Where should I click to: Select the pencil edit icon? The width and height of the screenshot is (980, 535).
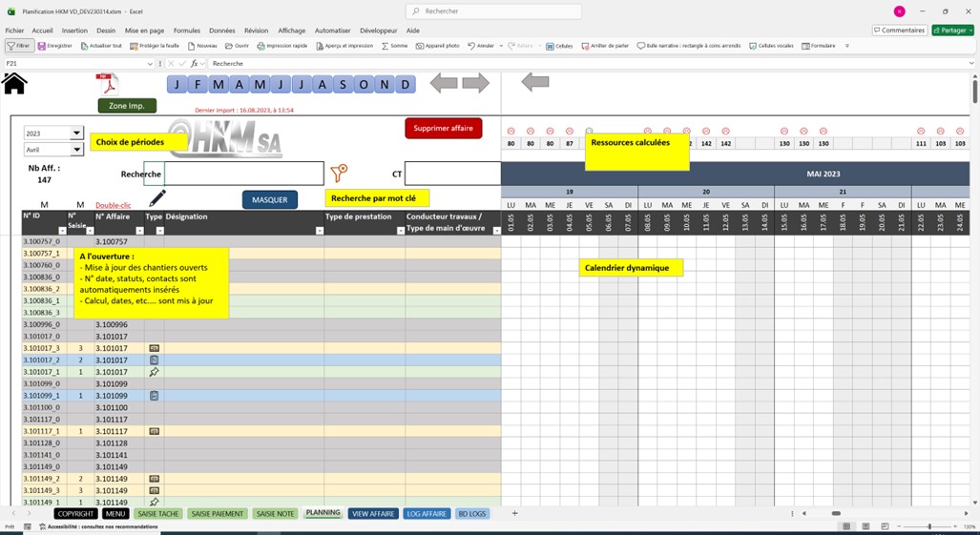pyautogui.click(x=157, y=198)
